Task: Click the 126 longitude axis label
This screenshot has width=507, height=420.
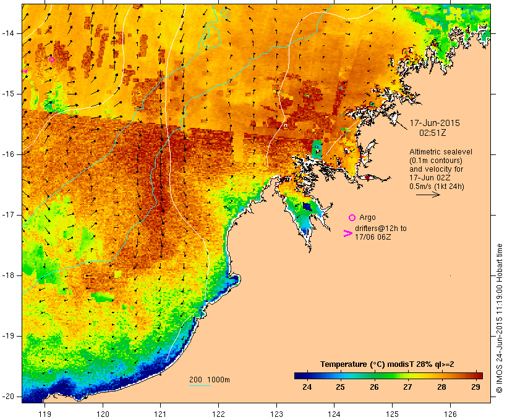Action: tap(450, 414)
